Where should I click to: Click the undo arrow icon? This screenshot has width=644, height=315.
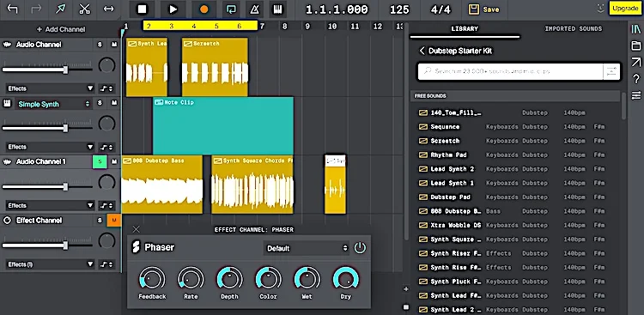(x=12, y=9)
